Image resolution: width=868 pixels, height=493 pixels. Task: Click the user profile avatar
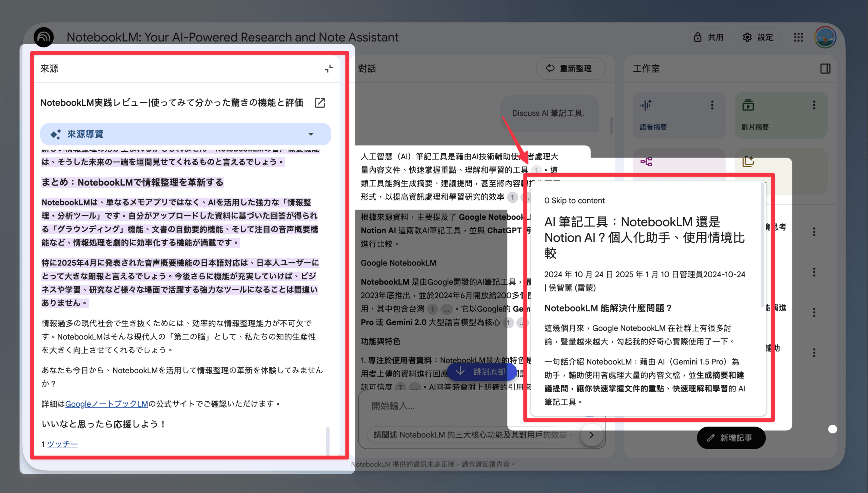tap(825, 37)
